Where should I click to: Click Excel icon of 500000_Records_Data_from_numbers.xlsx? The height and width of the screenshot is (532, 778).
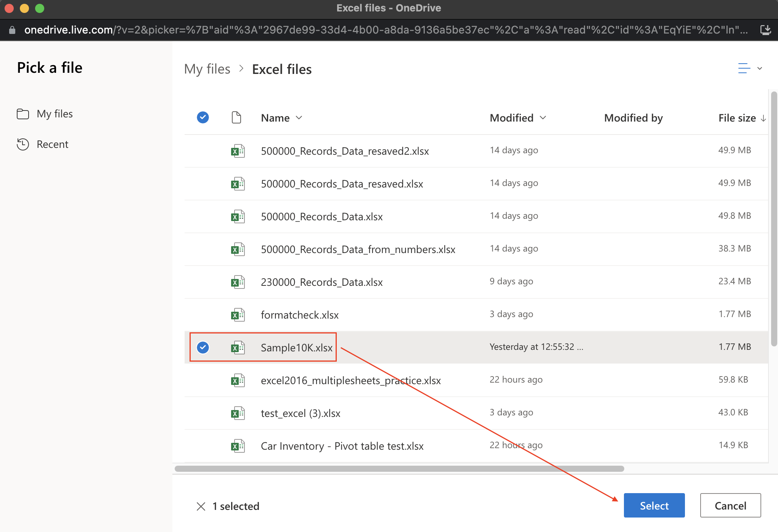coord(238,249)
